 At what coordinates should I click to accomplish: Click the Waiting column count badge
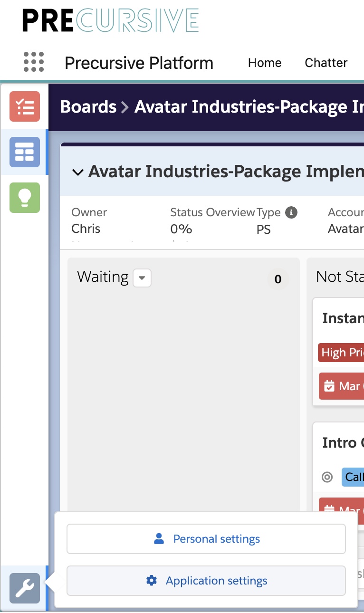[278, 279]
